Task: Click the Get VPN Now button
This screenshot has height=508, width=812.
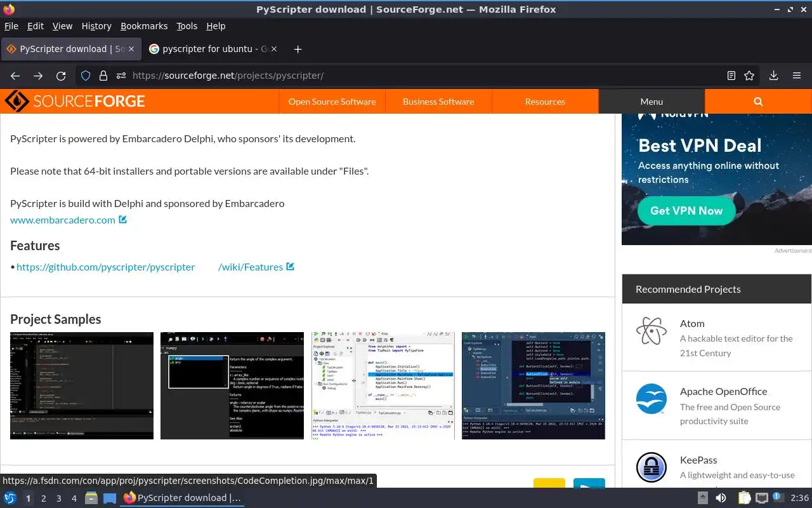Action: (686, 211)
